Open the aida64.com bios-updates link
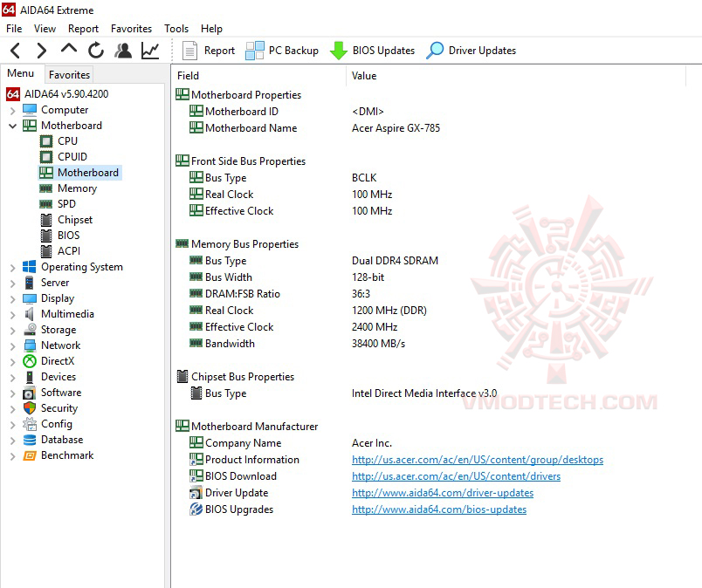Viewport: 702px width, 588px height. 438,509
